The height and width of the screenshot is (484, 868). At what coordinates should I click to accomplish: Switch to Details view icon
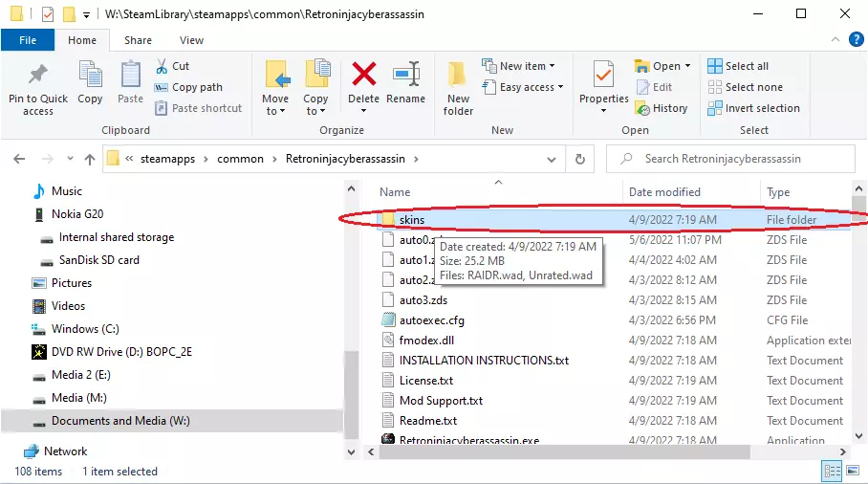pyautogui.click(x=832, y=472)
